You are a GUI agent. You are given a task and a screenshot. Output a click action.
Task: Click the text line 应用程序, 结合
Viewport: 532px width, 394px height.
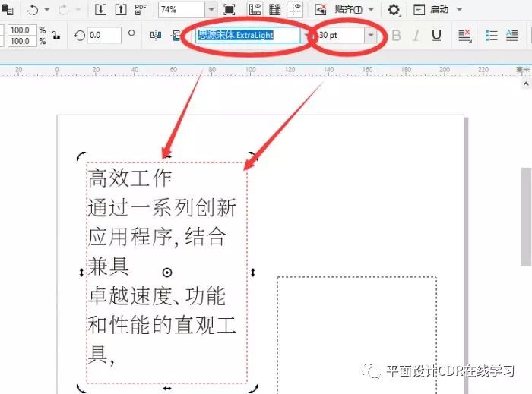pyautogui.click(x=157, y=237)
